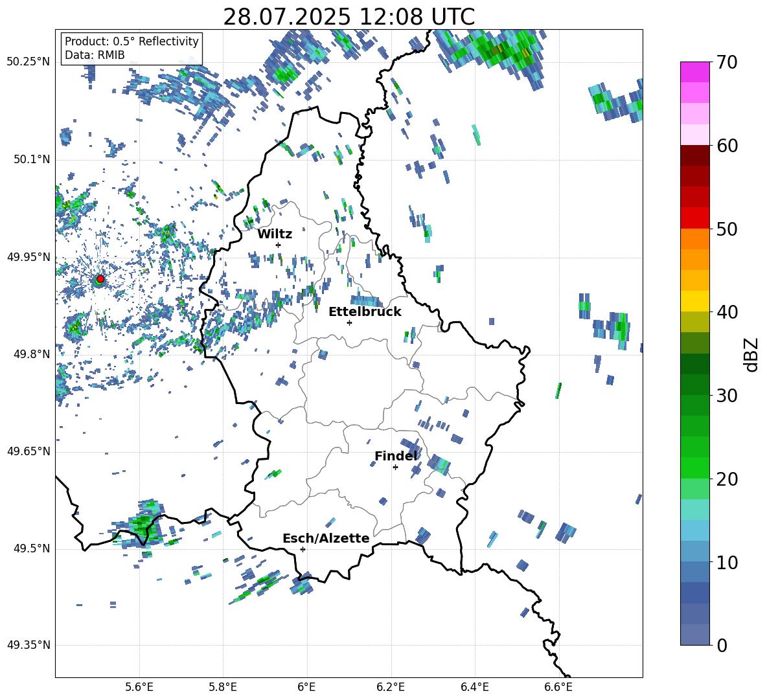Click the bright red 50 dBZ colorbar segment
The image size is (767, 700).
click(694, 218)
